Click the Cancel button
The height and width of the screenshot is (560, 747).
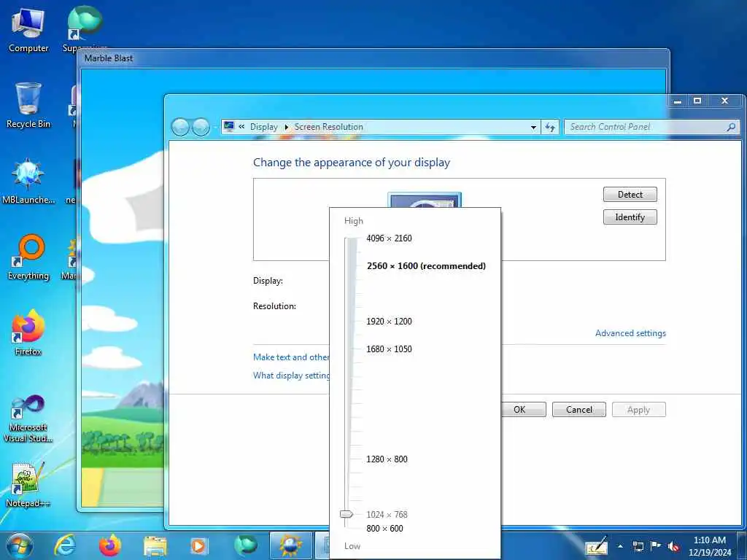tap(578, 410)
